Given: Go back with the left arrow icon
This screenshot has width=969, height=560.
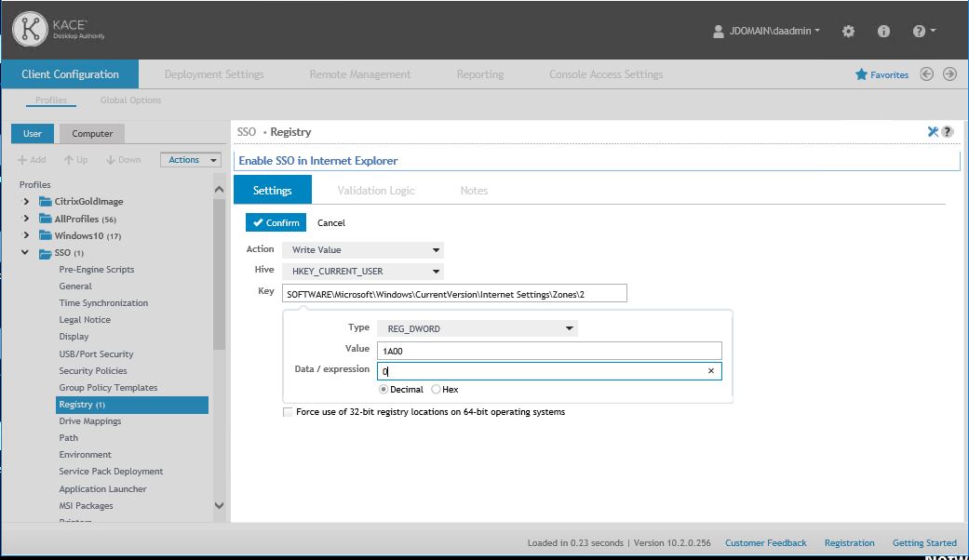Looking at the screenshot, I should click(926, 74).
